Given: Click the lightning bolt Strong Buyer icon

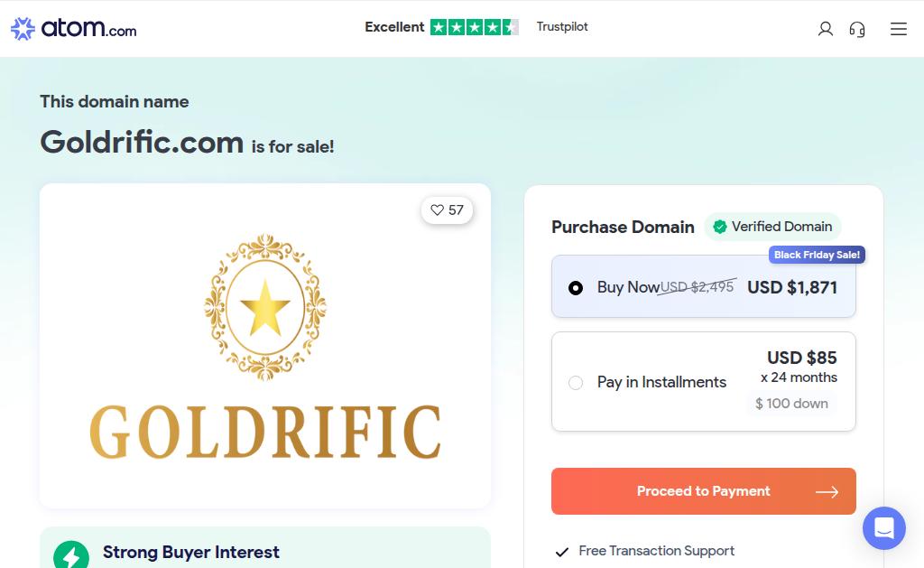Looking at the screenshot, I should (x=71, y=554).
